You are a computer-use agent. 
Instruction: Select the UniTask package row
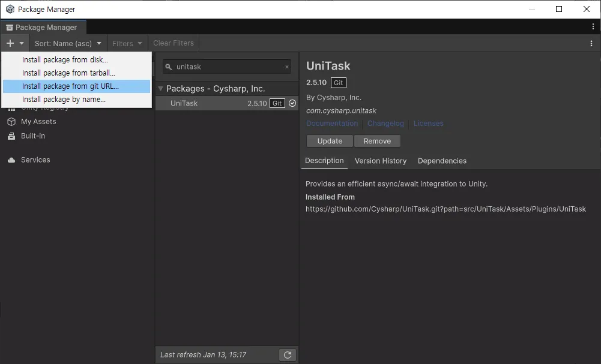tap(227, 103)
